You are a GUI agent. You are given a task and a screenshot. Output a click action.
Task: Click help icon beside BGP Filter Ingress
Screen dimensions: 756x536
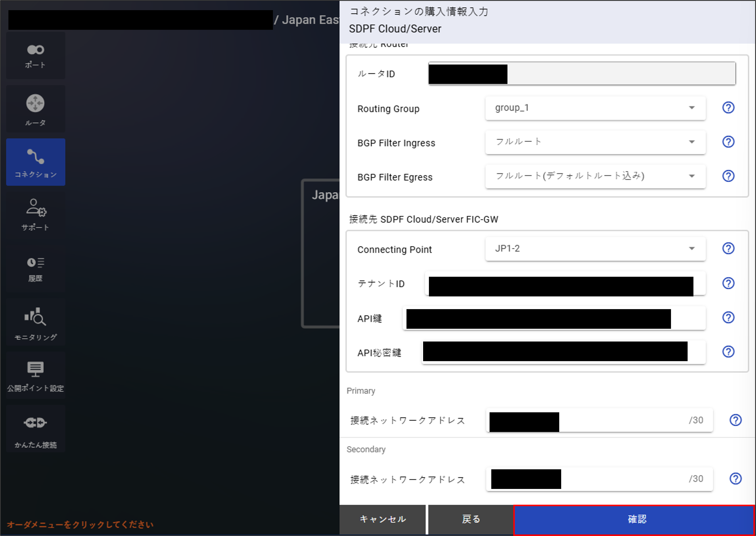pos(728,142)
